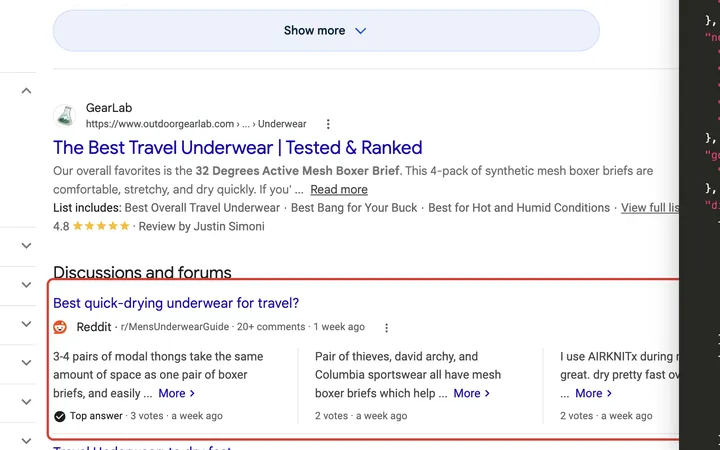This screenshot has width=720, height=450.
Task: Click 'Best Bang for Your Buck' list item
Action: click(354, 208)
